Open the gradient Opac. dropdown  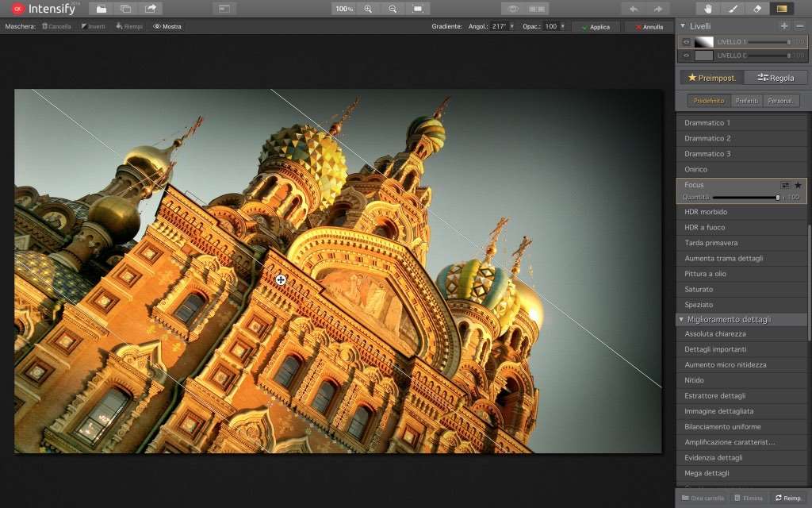tap(563, 26)
